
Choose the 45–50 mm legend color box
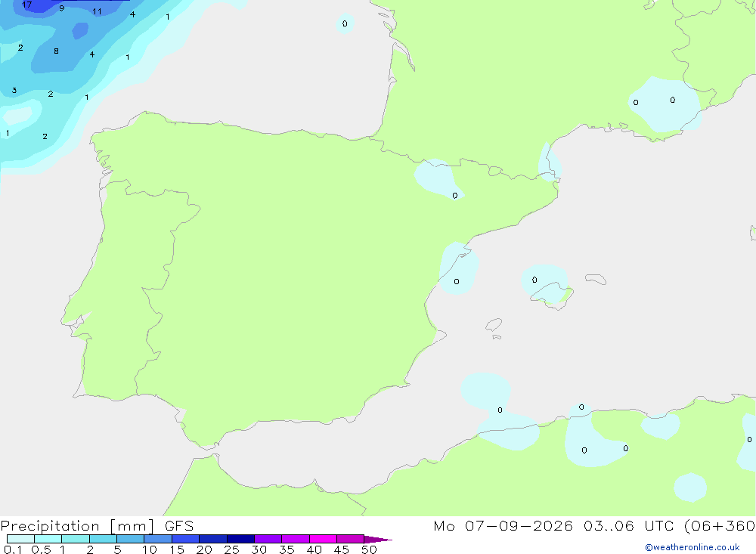tap(351, 539)
